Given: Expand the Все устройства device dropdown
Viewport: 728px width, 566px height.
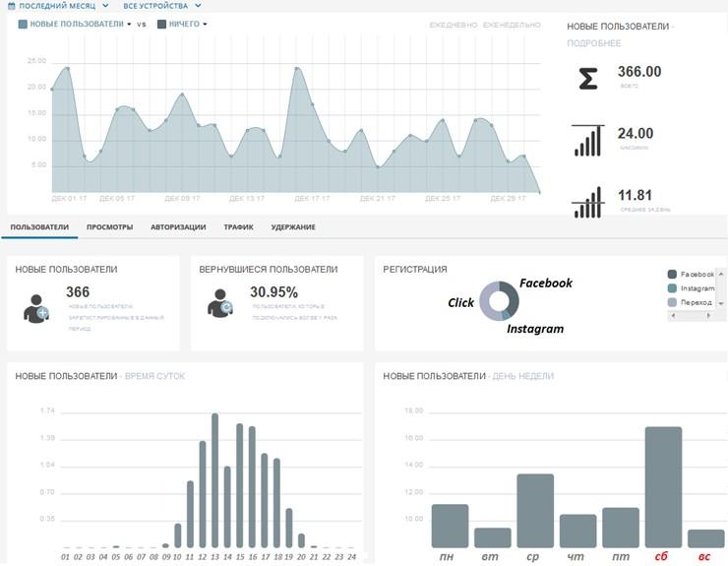Looking at the screenshot, I should click(157, 6).
